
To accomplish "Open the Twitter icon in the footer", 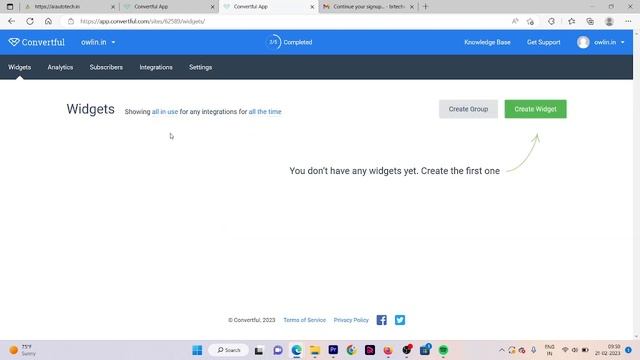I will coord(400,320).
